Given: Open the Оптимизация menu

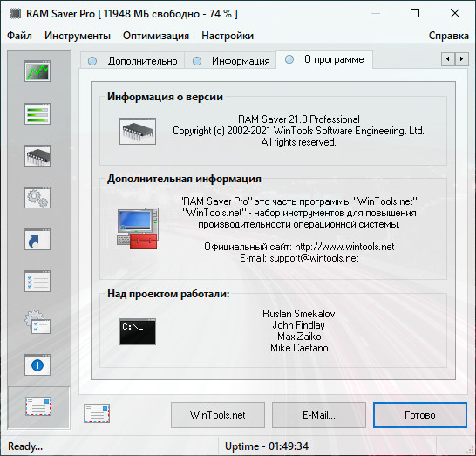Looking at the screenshot, I should click(x=156, y=36).
